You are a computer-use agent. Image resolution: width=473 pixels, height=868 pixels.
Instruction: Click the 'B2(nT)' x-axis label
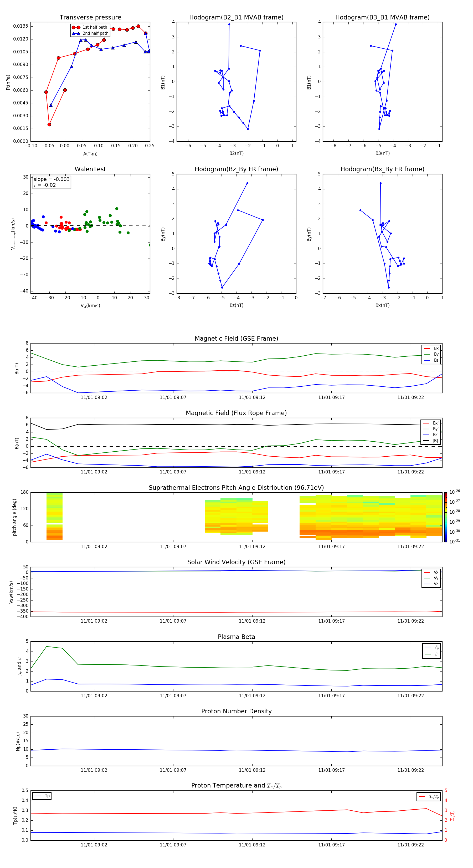pos(236,153)
